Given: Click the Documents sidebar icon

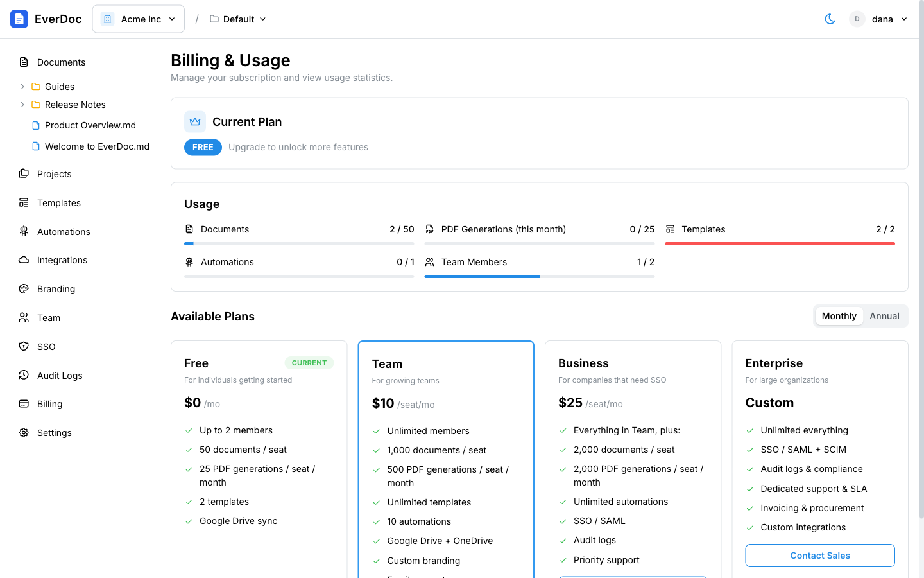Looking at the screenshot, I should click(x=24, y=62).
